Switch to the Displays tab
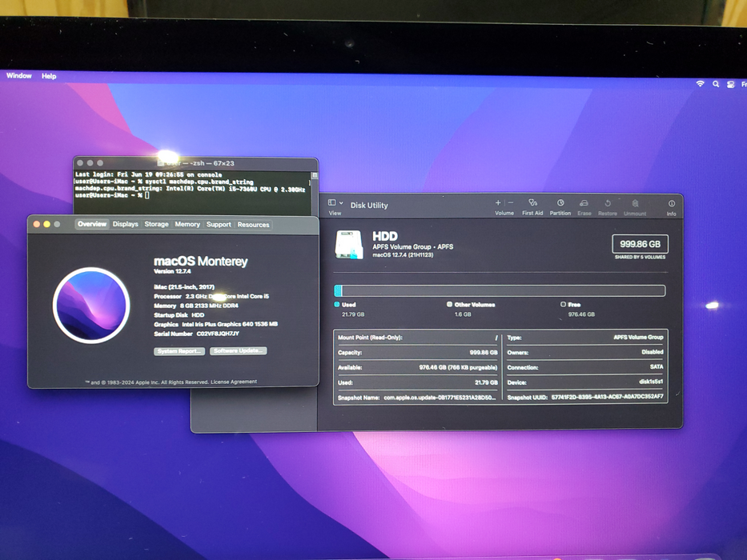 pos(125,224)
